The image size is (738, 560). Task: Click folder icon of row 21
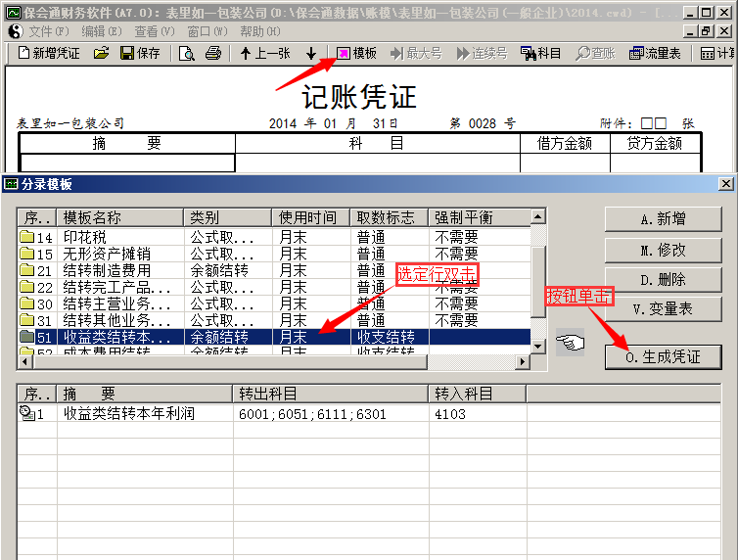click(27, 269)
